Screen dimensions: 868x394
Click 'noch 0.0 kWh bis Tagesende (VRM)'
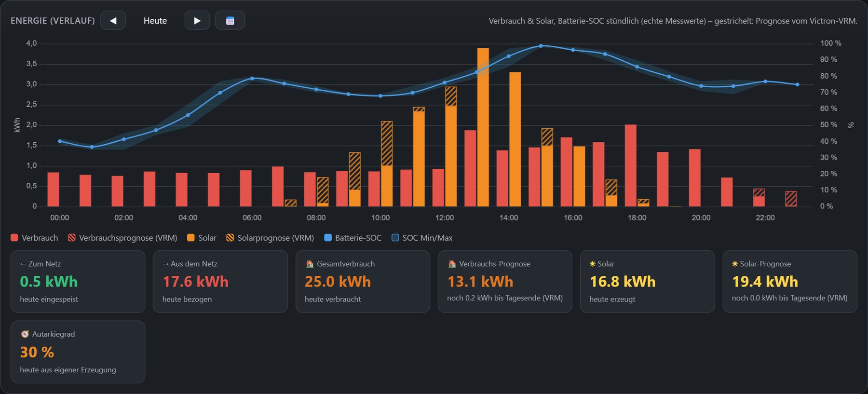coord(789,298)
